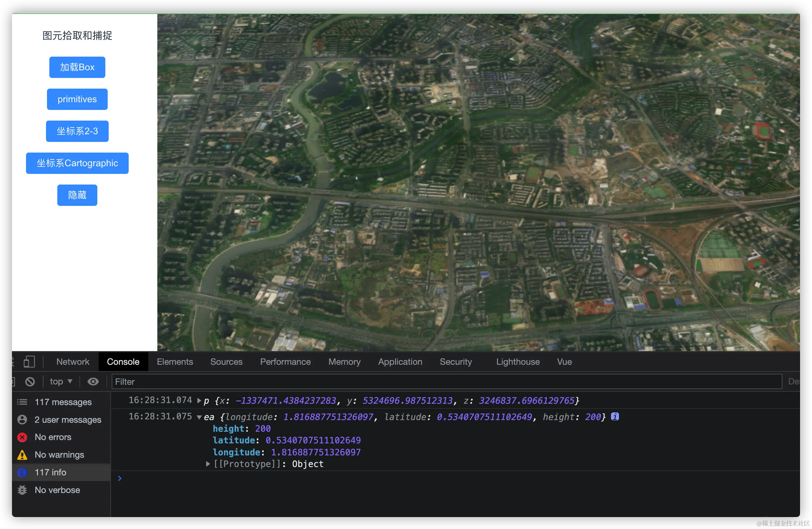Select the 117 messages list entry
The image size is (812, 529).
click(x=63, y=402)
